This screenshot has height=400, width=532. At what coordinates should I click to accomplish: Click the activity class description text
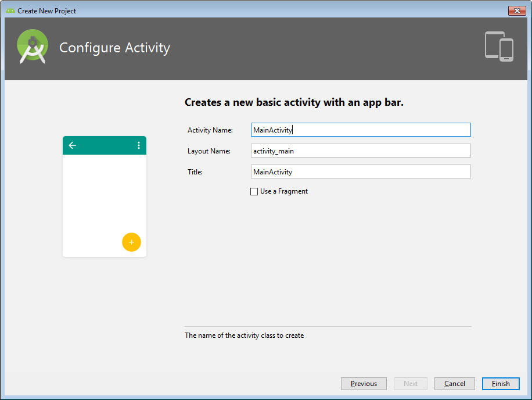pos(244,335)
